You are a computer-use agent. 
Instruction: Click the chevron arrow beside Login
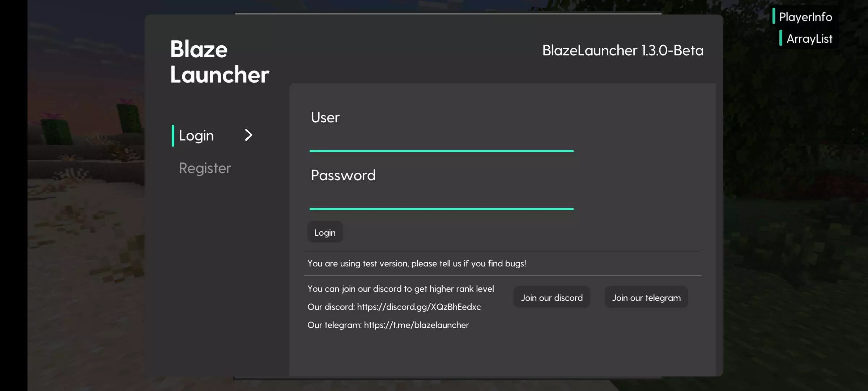pos(248,135)
